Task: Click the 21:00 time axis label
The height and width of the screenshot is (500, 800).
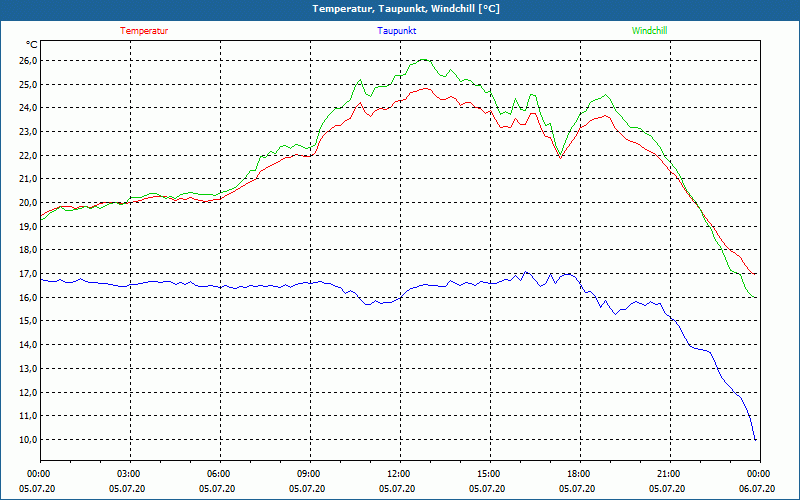Action: pos(670,473)
